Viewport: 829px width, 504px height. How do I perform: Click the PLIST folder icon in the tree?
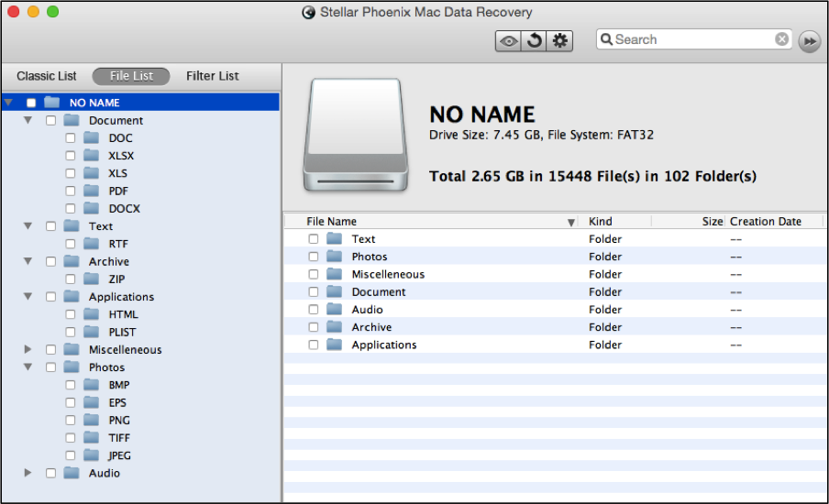coord(92,332)
